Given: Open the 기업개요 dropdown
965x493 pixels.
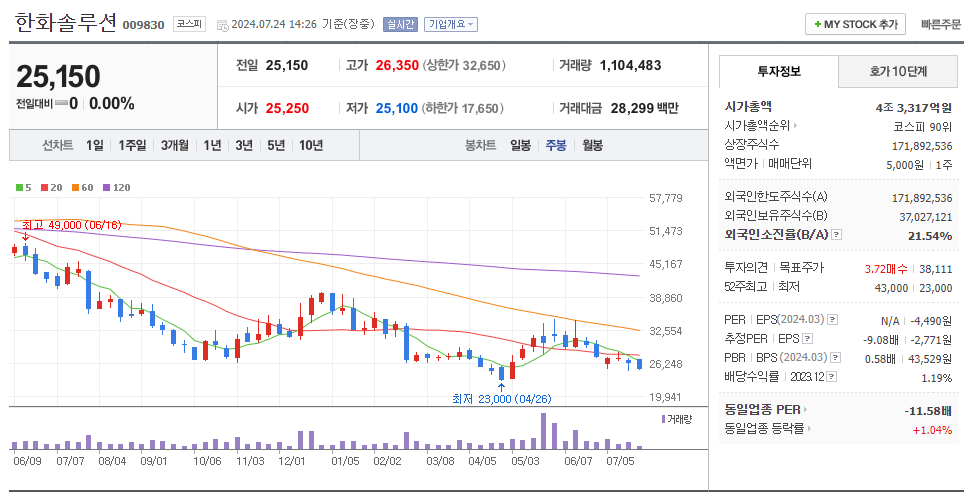Looking at the screenshot, I should [451, 25].
